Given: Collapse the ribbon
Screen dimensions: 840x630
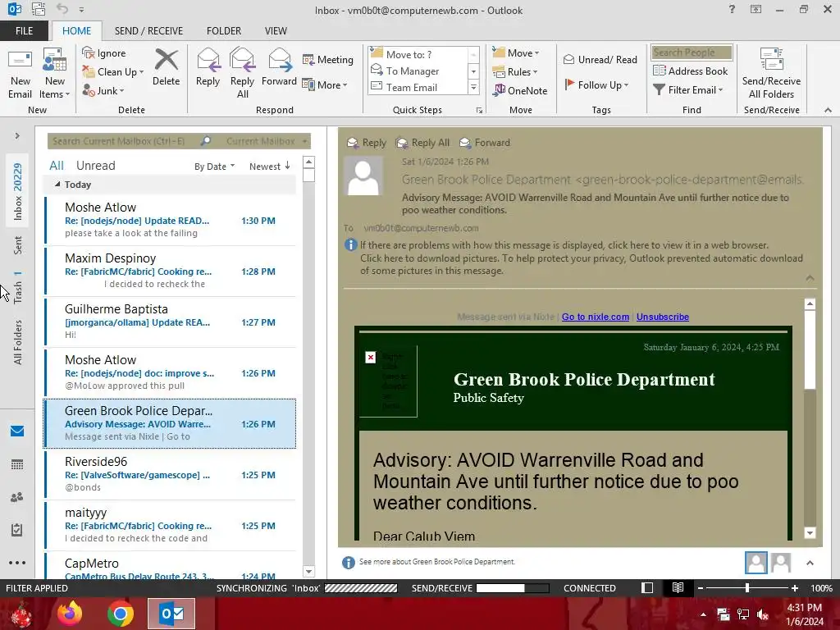Looking at the screenshot, I should [x=828, y=110].
